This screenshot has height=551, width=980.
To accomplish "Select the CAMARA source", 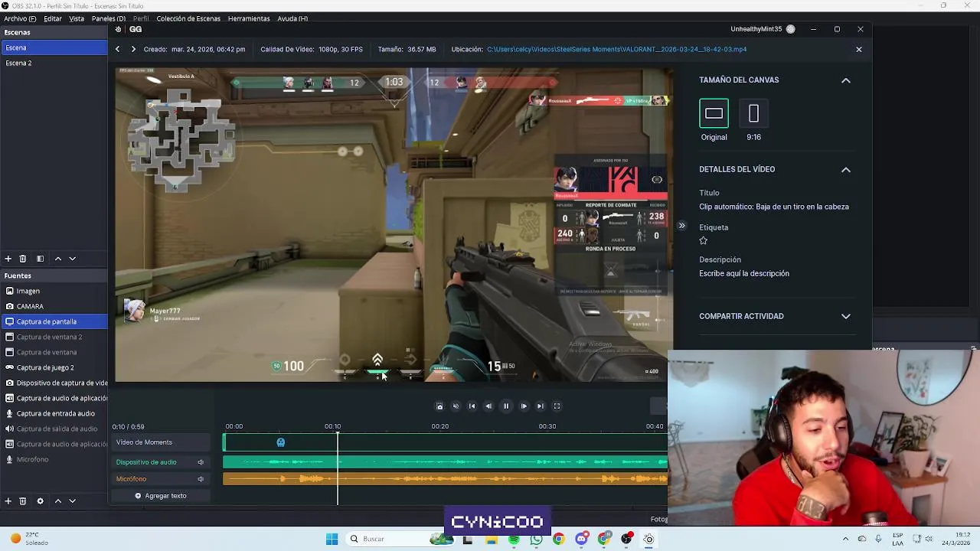I will [54, 306].
